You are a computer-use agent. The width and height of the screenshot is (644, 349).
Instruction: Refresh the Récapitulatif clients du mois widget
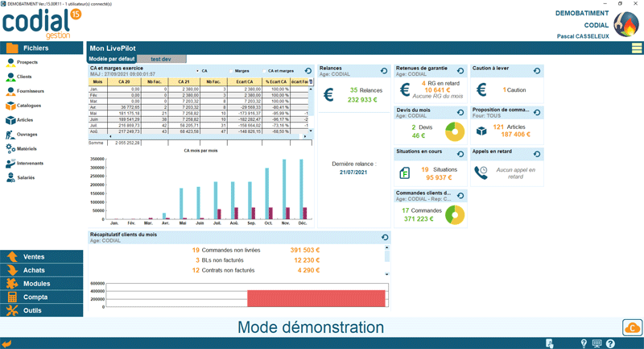[x=385, y=237]
